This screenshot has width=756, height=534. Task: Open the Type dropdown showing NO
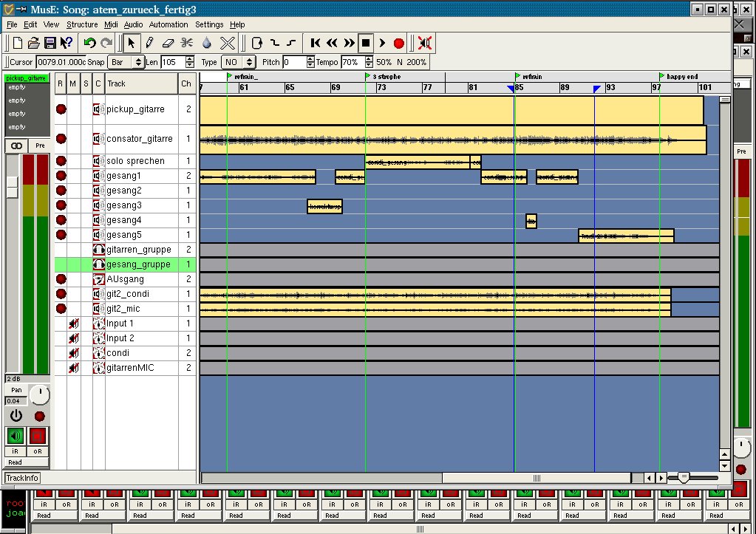click(x=238, y=62)
